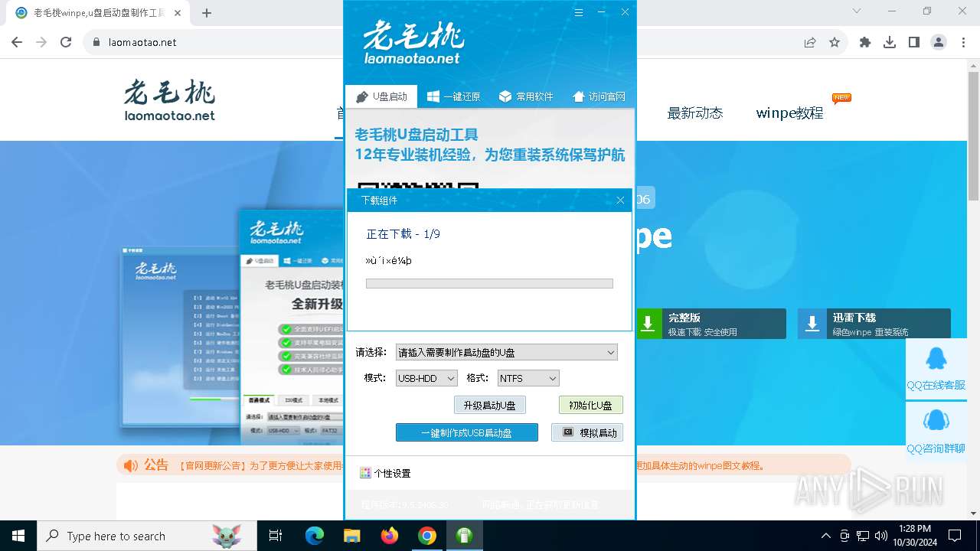
Task: Click the 公告 speaker icon
Action: coord(131,465)
